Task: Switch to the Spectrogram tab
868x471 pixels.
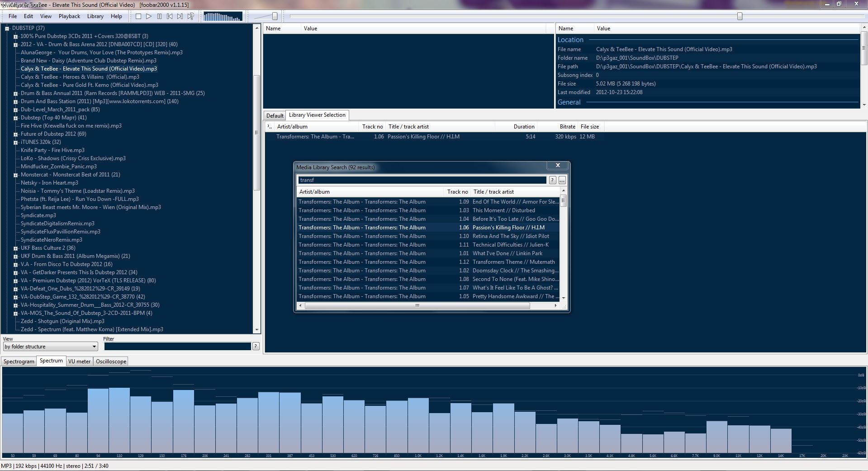Action: tap(19, 362)
